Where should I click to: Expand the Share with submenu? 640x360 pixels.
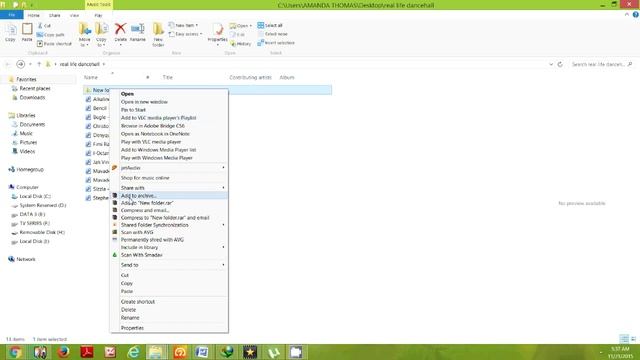(x=169, y=188)
